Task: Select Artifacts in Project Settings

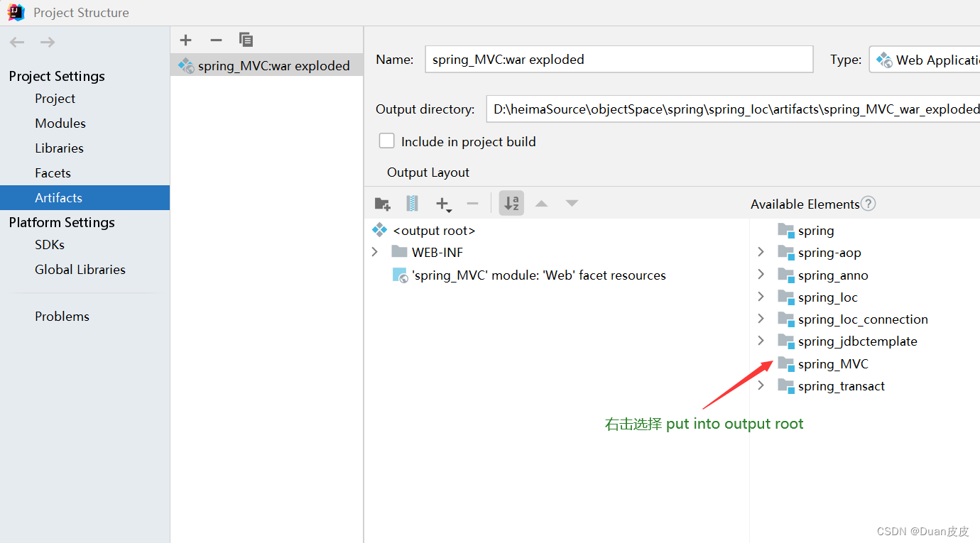Action: (58, 197)
